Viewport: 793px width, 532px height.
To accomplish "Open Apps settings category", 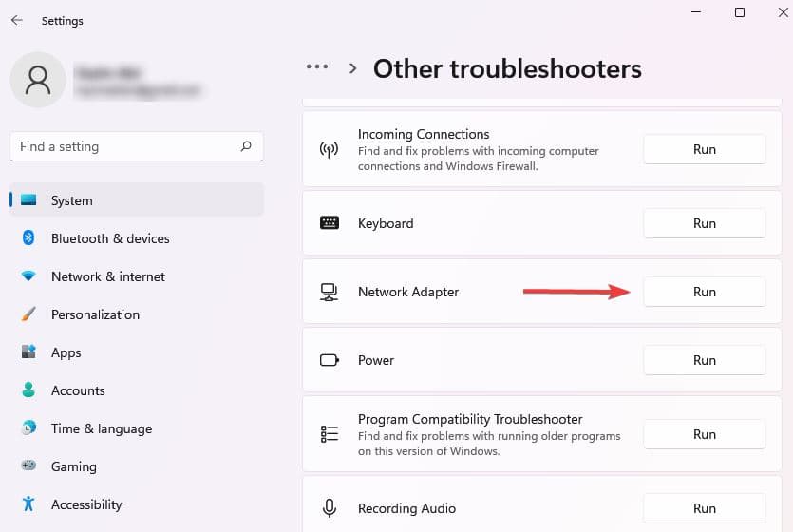I will click(x=137, y=352).
